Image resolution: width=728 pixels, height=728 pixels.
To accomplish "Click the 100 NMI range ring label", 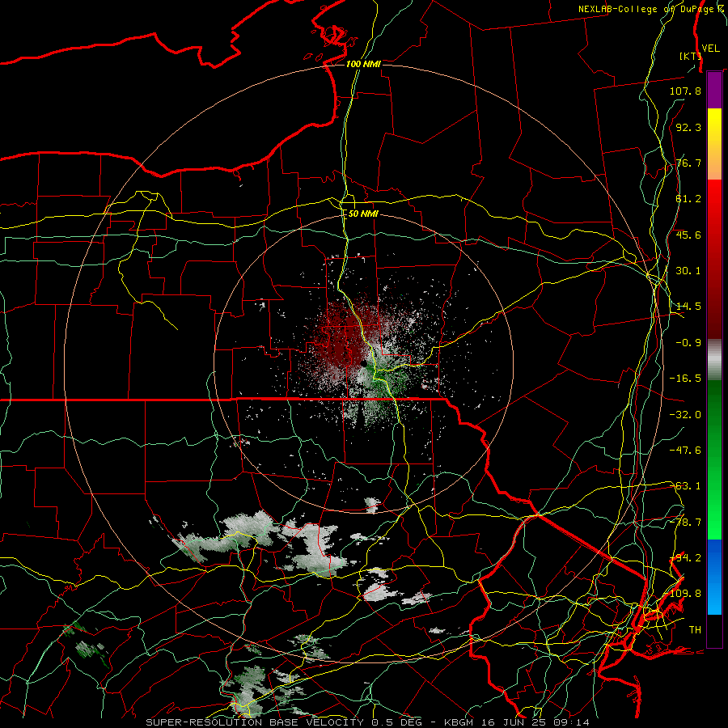I will pyautogui.click(x=363, y=64).
